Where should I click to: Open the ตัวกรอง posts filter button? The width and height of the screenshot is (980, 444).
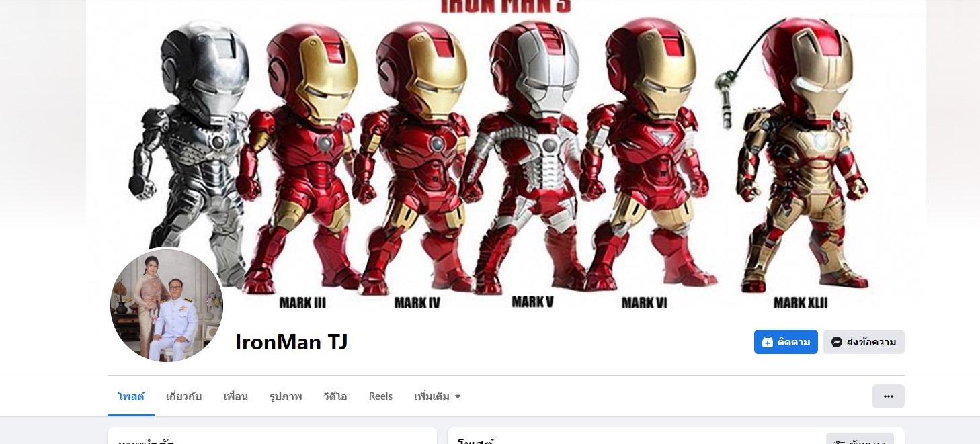860,439
